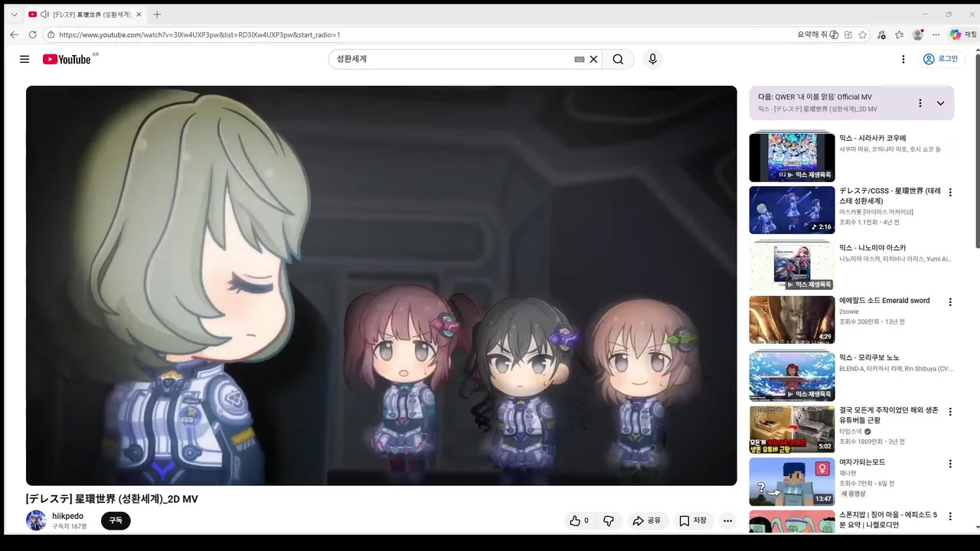Go to YouTube home via logo
The image size is (980, 551).
(x=67, y=59)
